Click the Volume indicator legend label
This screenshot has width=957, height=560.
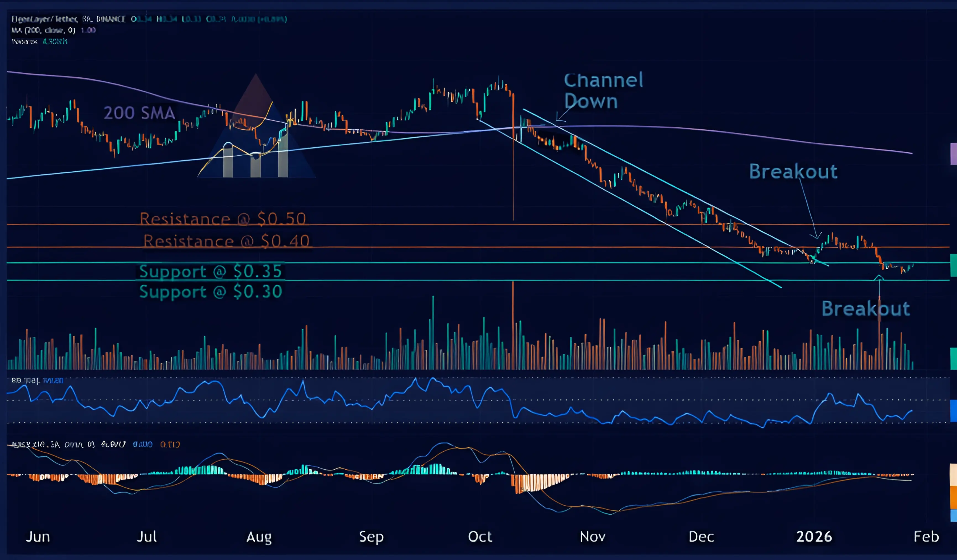(x=25, y=42)
